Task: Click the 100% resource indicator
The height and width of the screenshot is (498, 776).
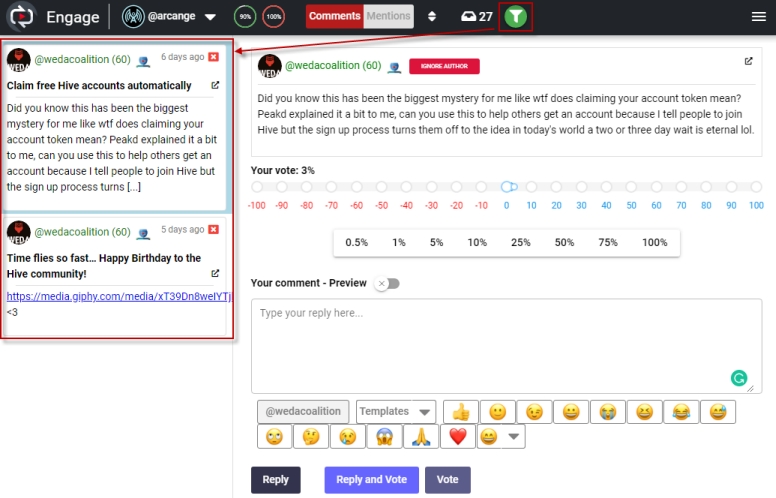Action: tap(273, 17)
